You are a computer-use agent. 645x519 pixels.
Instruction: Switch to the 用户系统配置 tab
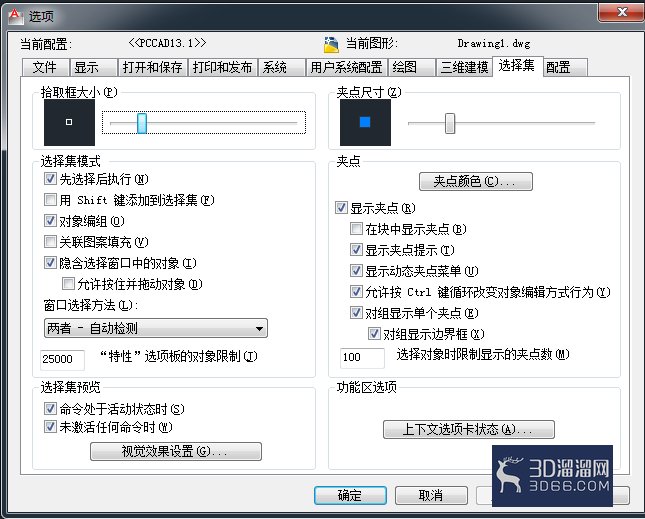tap(346, 67)
